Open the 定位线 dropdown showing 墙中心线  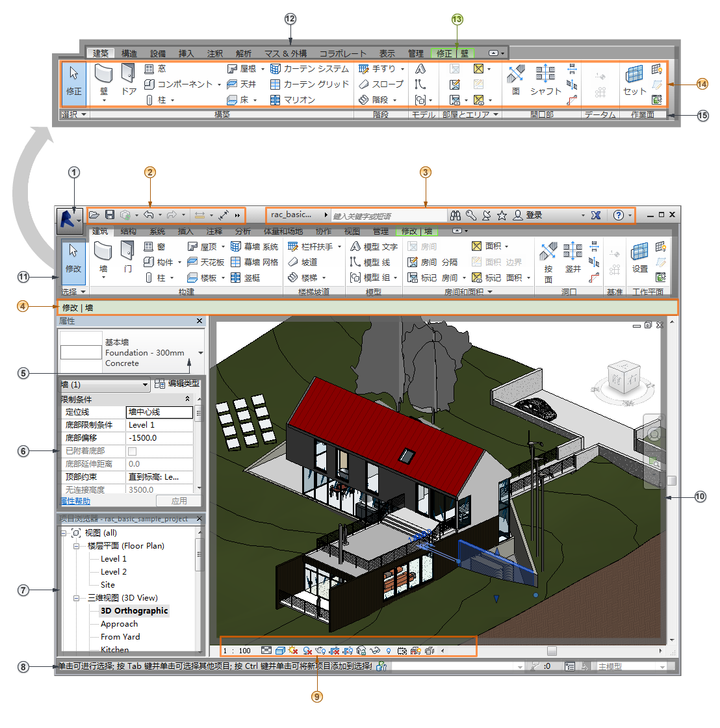[158, 412]
